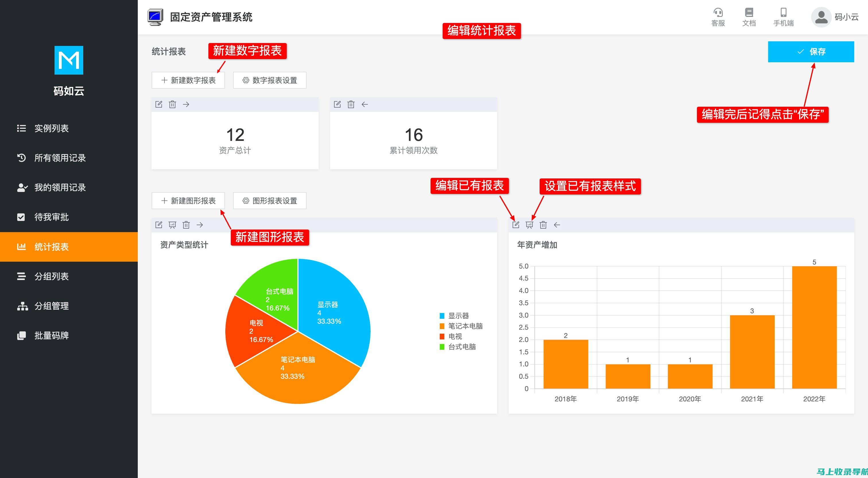Click the 年资产增加 chart title
This screenshot has width=868, height=478.
(x=537, y=245)
